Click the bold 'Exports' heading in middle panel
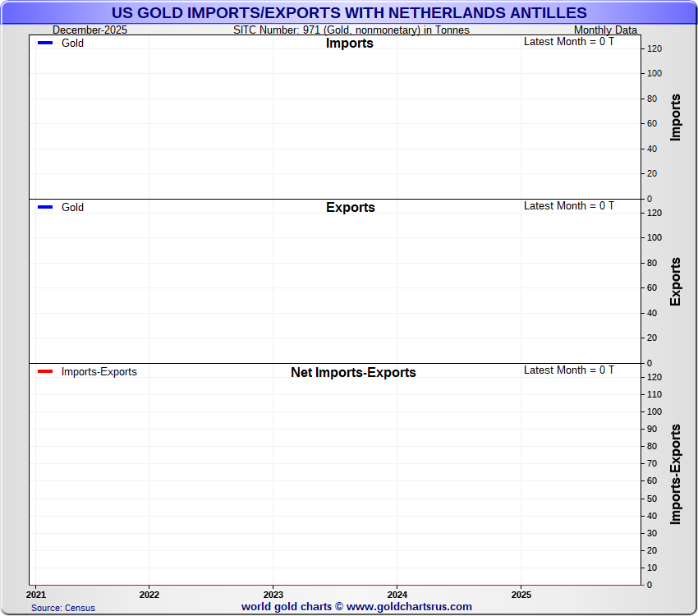 point(350,208)
